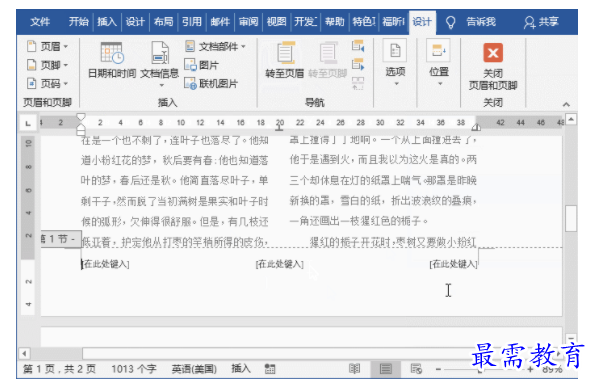Open the 页眉 header dropdown
The height and width of the screenshot is (387, 593).
47,47
